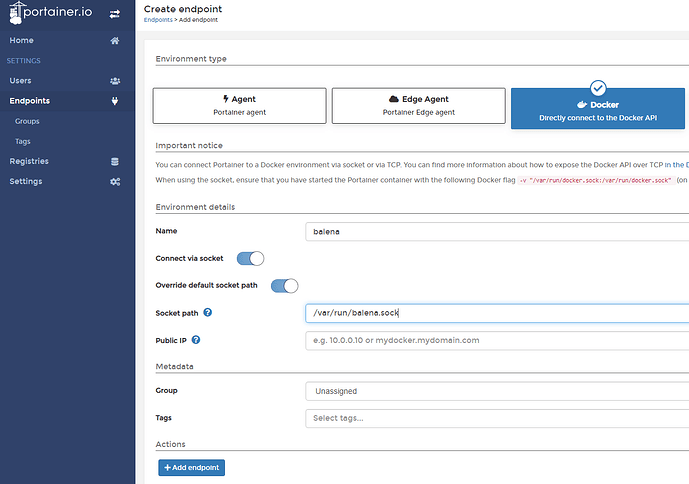
Task: Click the Name field containing balena
Action: click(497, 232)
